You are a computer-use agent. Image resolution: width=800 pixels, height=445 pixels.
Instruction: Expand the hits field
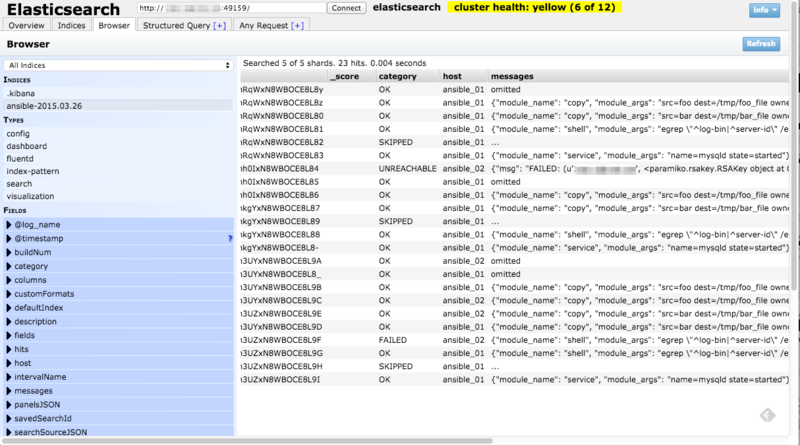(x=118, y=349)
